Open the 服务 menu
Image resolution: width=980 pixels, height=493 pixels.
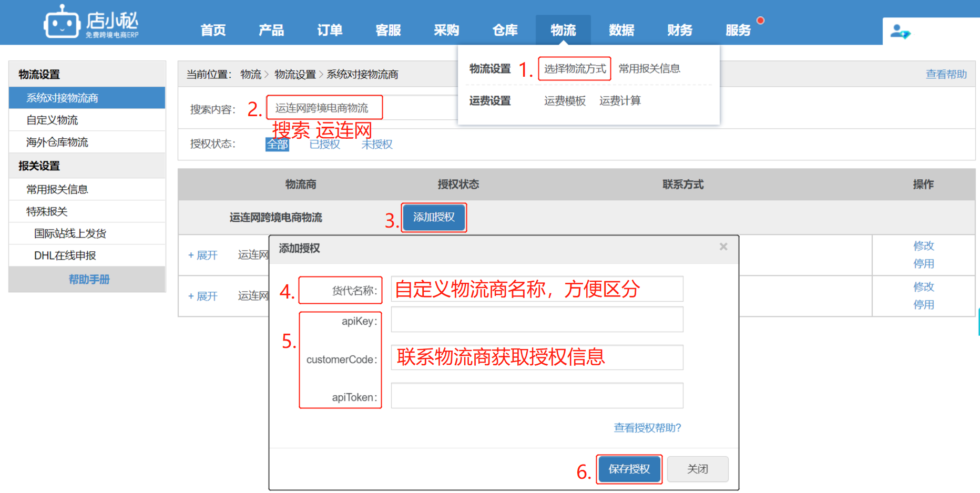coord(738,30)
